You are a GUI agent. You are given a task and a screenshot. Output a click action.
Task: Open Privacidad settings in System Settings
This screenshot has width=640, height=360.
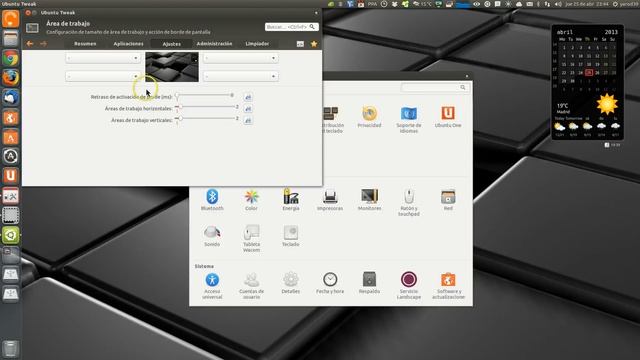click(x=369, y=113)
